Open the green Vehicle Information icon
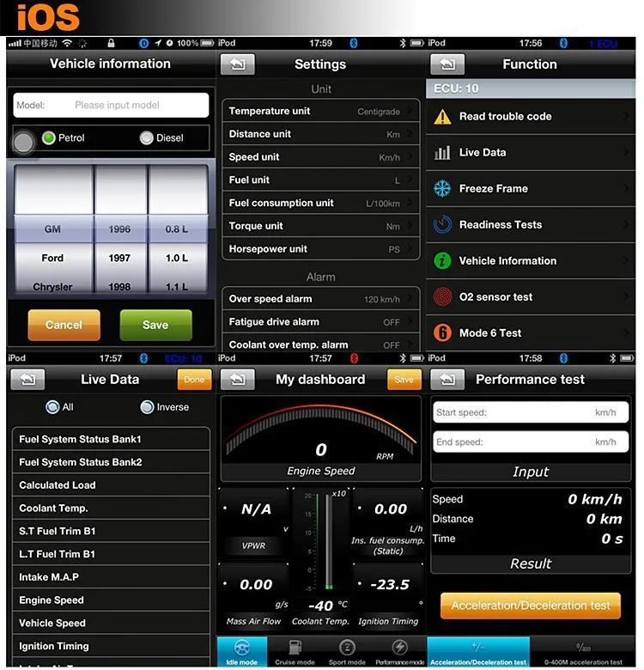 pos(442,260)
